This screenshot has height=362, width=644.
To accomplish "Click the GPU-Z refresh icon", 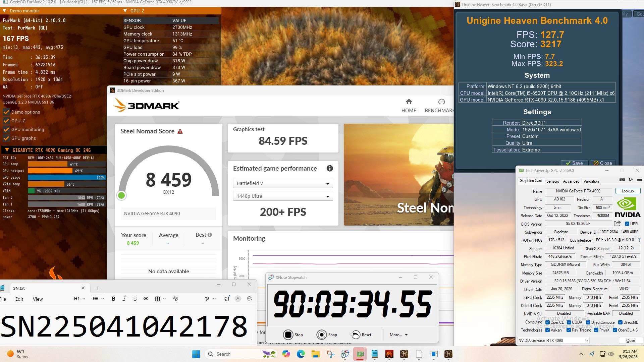I will (631, 180).
